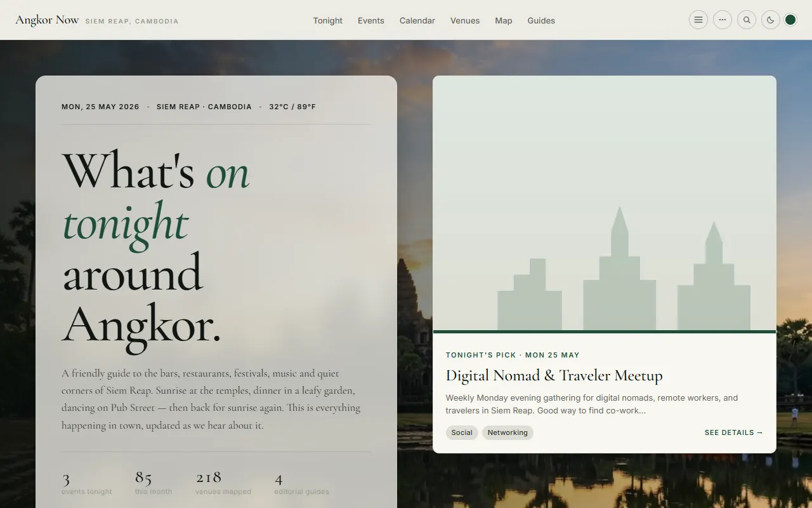Image resolution: width=812 pixels, height=508 pixels.
Task: Open the hamburger menu icon
Action: (x=698, y=20)
